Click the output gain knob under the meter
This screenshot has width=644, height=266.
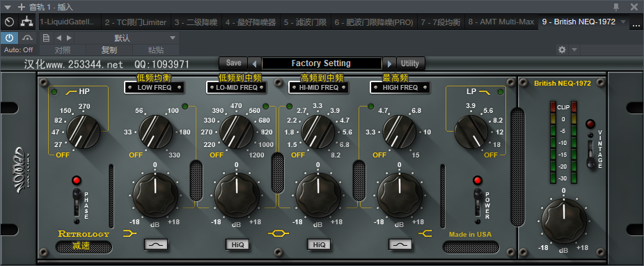coord(564,221)
